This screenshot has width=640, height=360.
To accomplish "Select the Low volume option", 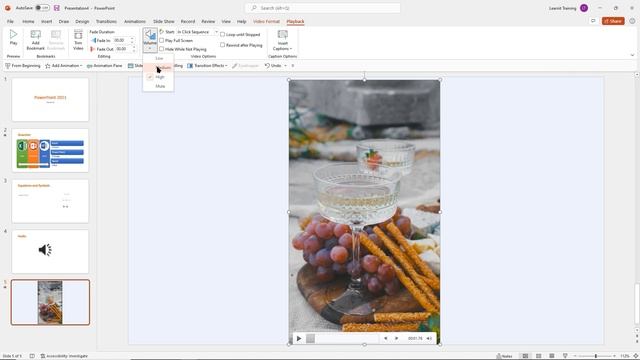I will tap(158, 58).
